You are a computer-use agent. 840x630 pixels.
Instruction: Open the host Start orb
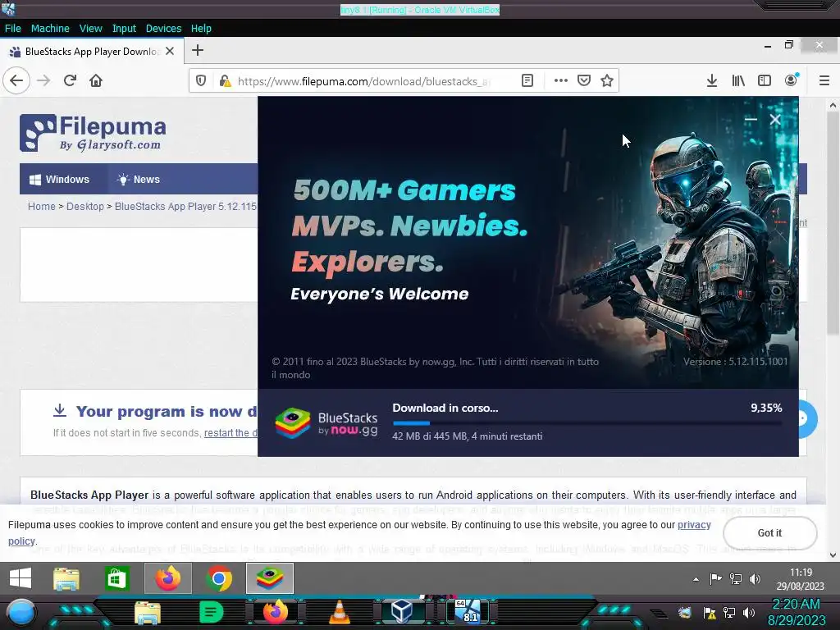click(21, 613)
